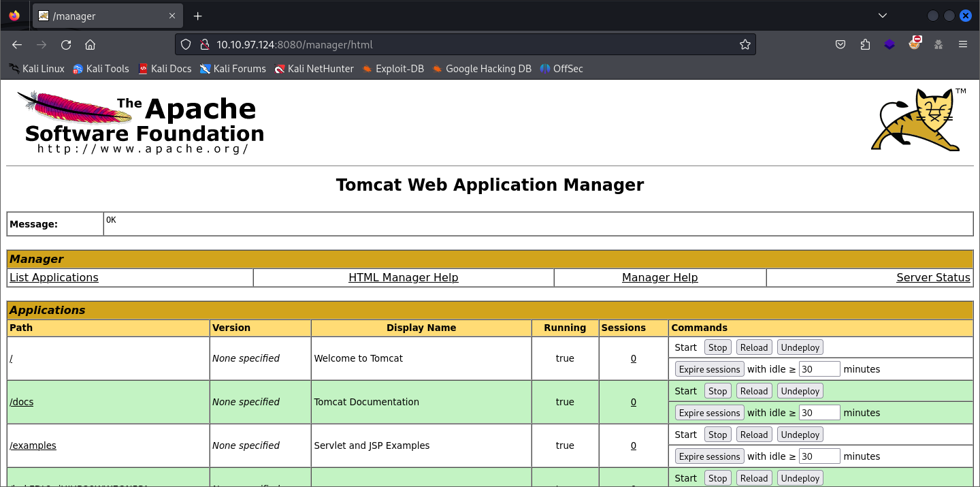Open the extensions puzzle icon
Viewport: 980px width, 487px height.
(865, 45)
